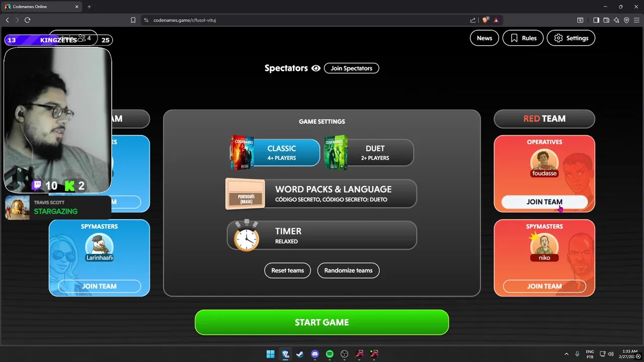Click the site info icon before URL

146,20
